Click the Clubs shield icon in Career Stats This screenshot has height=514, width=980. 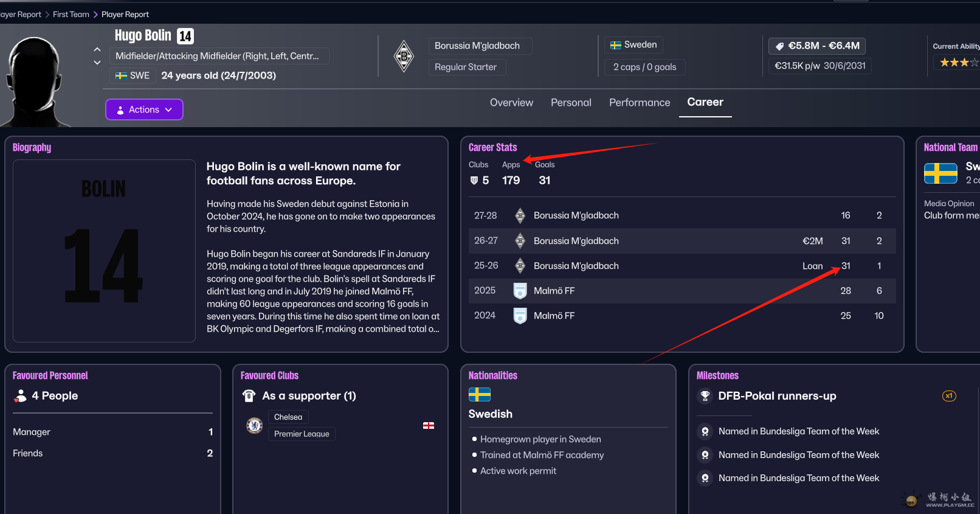pos(474,181)
